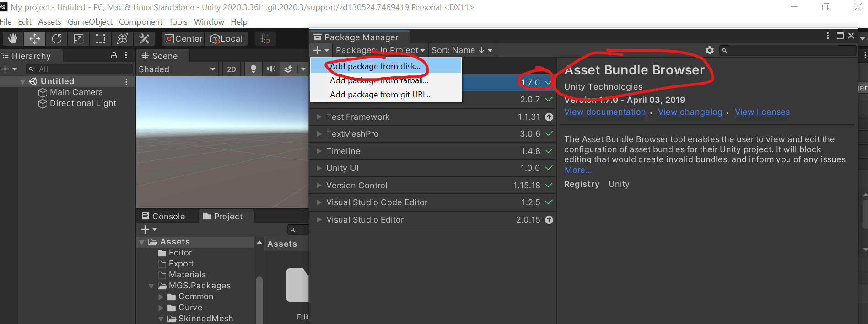
Task: Choose Add package from tarball
Action: (385, 80)
